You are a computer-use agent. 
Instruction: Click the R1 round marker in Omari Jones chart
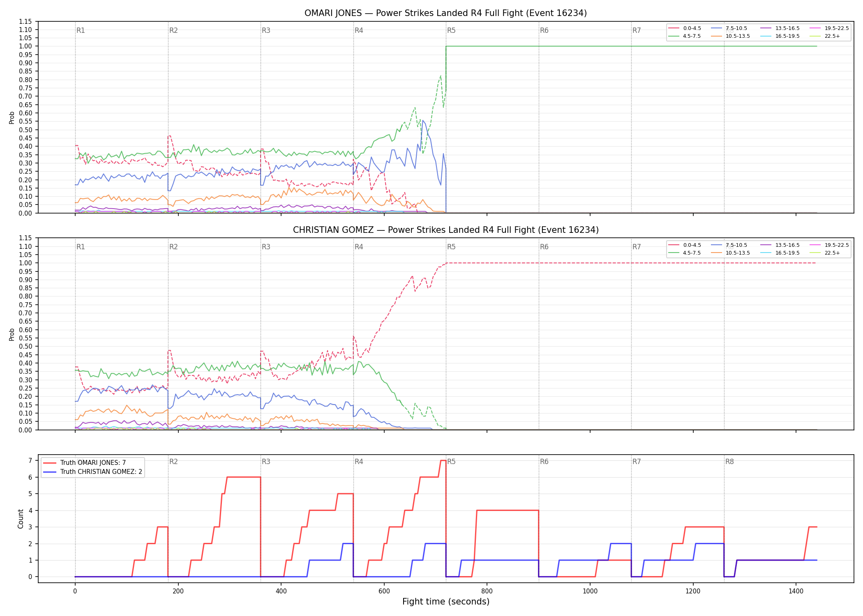pyautogui.click(x=81, y=30)
